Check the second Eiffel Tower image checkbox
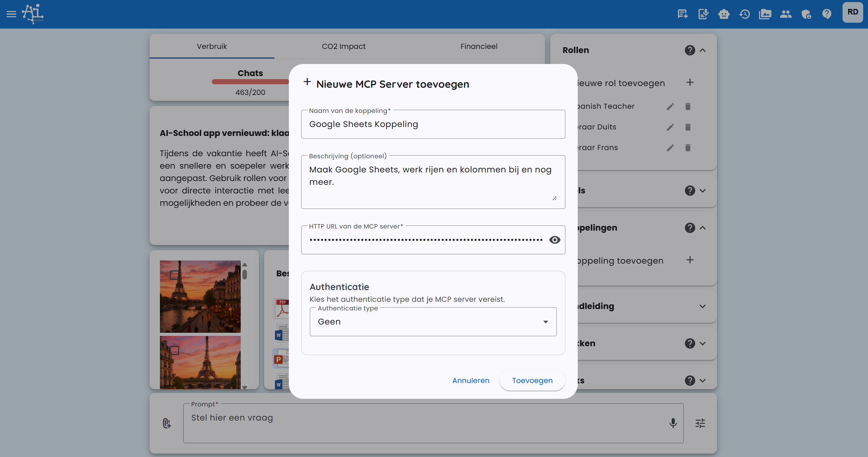Viewport: 868px width, 457px height. click(175, 350)
